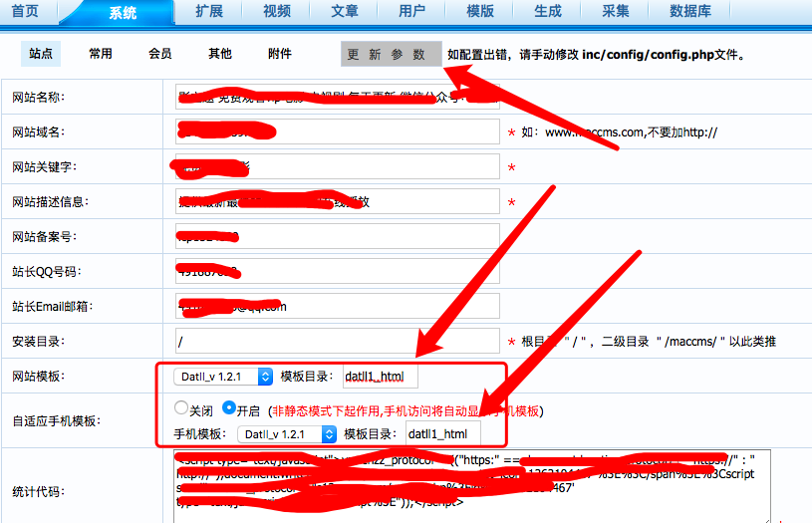Viewport: 812px width, 523px height.
Task: Open the 扩展 menu tab
Action: tap(209, 11)
